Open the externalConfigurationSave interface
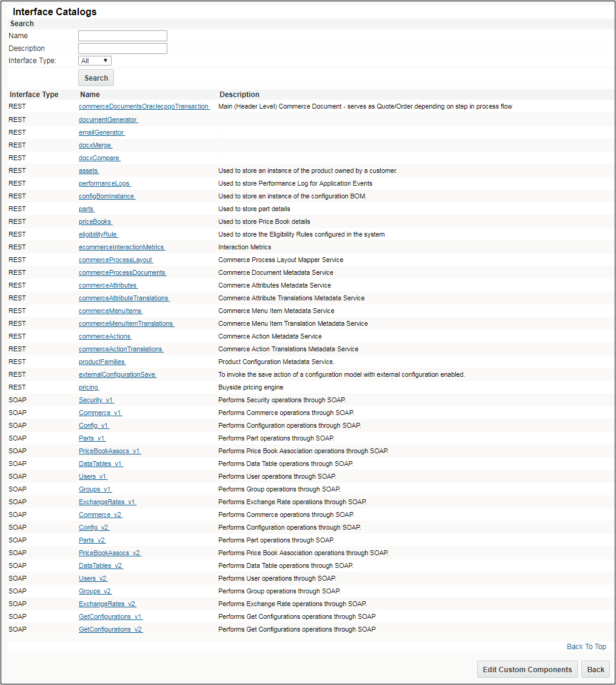Screen dimensions: 616x685 tap(117, 374)
